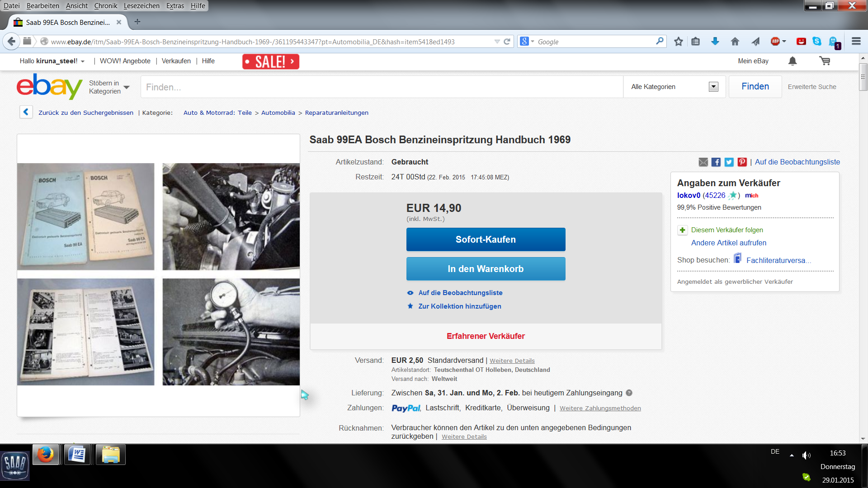Click the page vertical scrollbar thumb
This screenshot has height=488, width=868.
[x=863, y=77]
